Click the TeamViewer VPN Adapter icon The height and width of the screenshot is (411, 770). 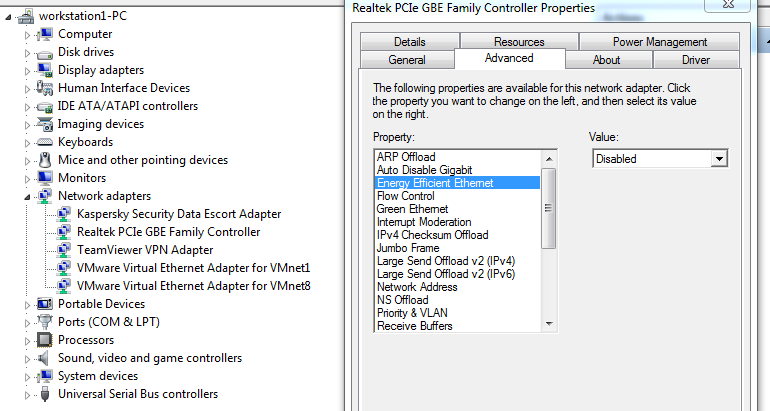point(64,250)
